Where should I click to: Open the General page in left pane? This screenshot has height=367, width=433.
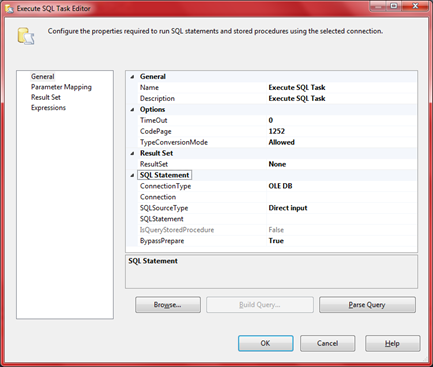click(43, 77)
